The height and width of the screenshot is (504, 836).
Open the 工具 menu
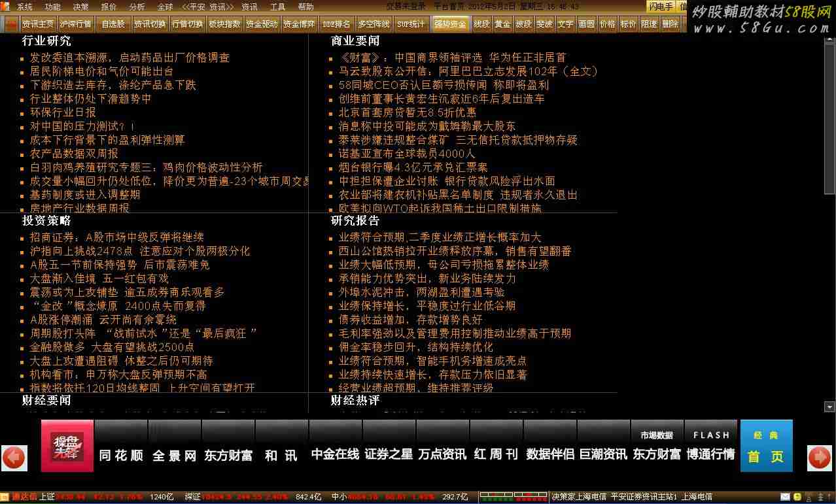277,7
